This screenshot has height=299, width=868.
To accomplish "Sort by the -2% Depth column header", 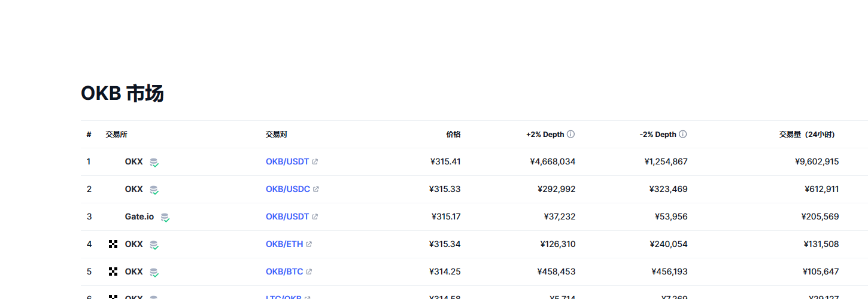I will point(658,135).
